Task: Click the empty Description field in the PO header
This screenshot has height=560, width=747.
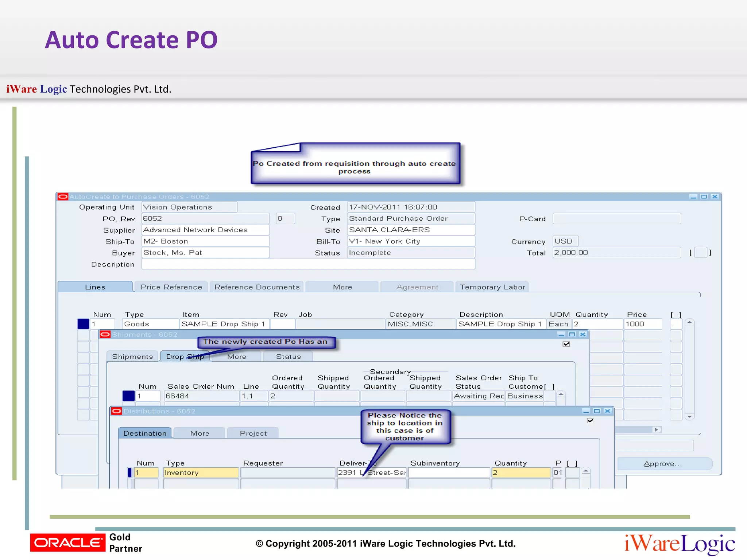Action: click(308, 264)
